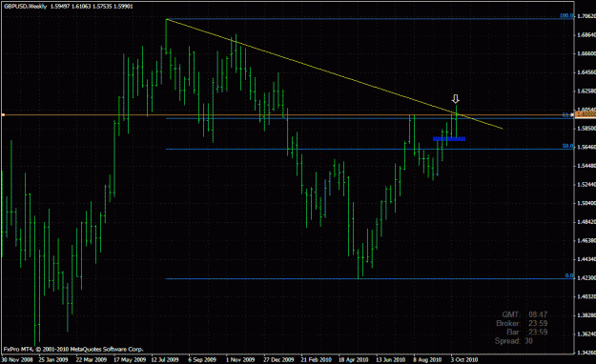Select the white down-arrow chart object
This screenshot has width=596, height=364.
[456, 99]
